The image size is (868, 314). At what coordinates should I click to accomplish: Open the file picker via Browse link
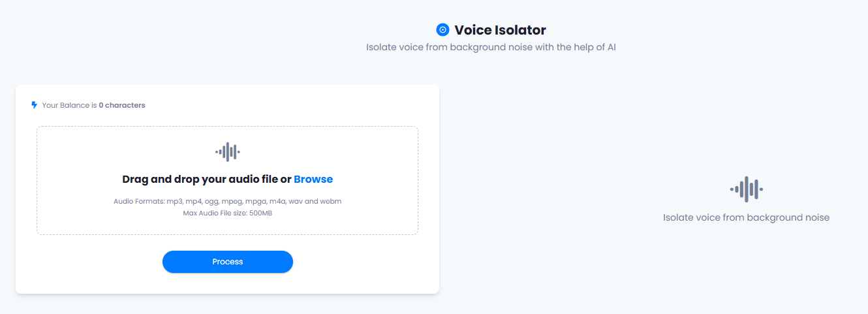click(x=313, y=180)
